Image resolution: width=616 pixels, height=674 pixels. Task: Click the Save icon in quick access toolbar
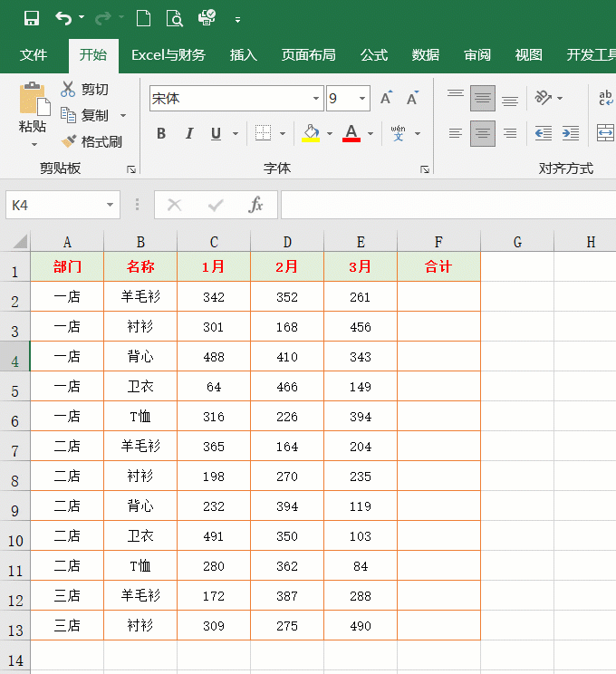pyautogui.click(x=32, y=18)
